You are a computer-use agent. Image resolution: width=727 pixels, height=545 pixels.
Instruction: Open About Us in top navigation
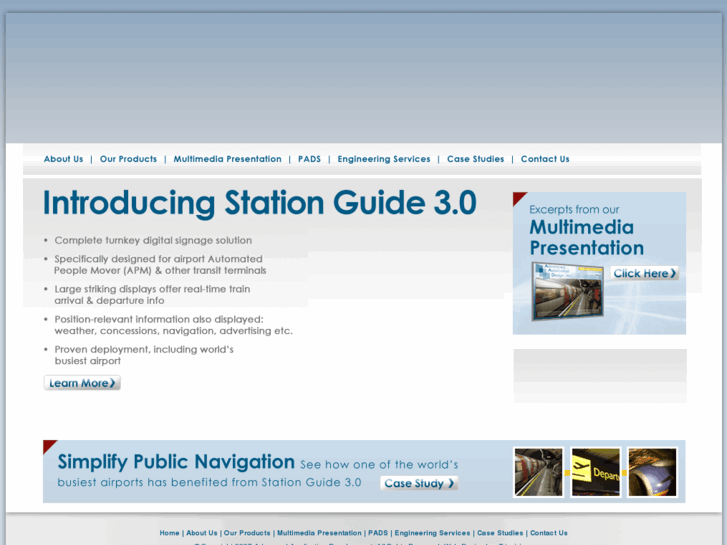click(64, 159)
